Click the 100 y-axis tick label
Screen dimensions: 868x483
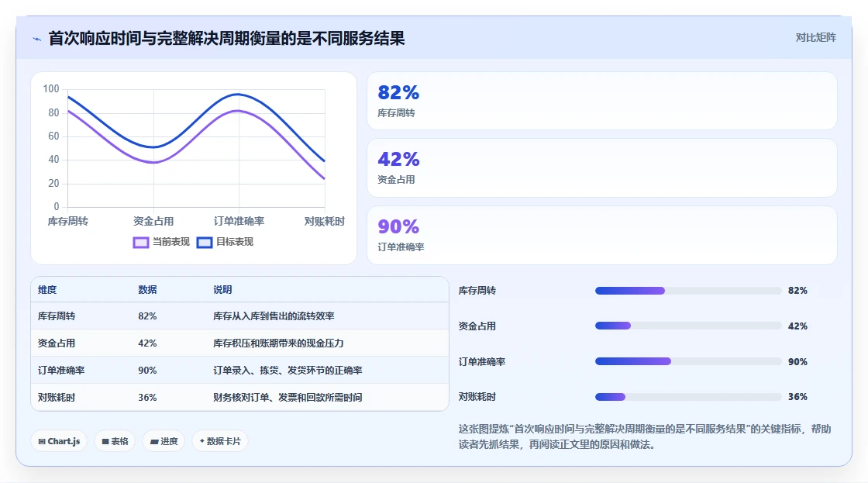tap(51, 88)
